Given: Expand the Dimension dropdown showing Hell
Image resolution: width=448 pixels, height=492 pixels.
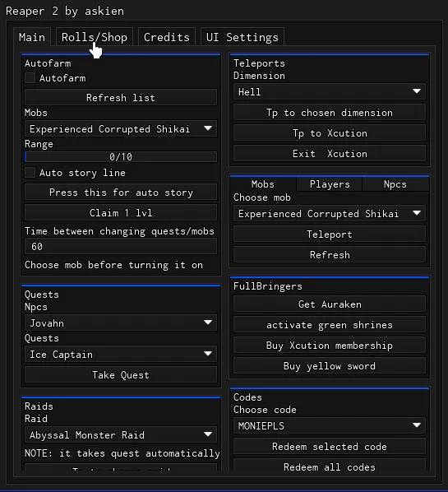Looking at the screenshot, I should click(x=330, y=91).
